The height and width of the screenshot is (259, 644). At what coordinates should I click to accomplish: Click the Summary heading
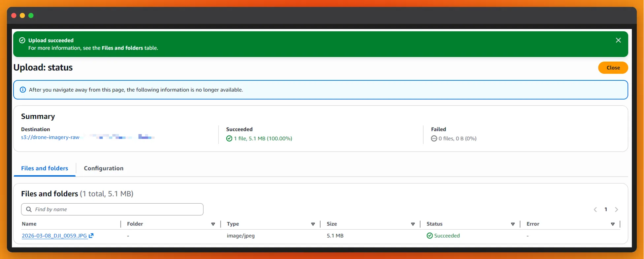pos(38,117)
